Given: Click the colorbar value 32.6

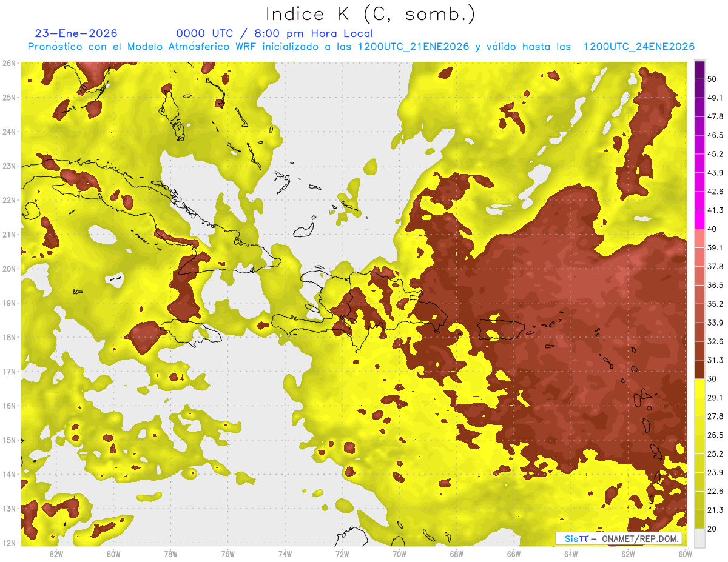Looking at the screenshot, I should click(x=715, y=341).
